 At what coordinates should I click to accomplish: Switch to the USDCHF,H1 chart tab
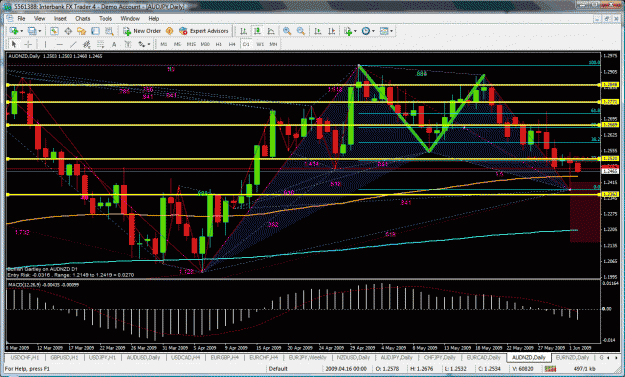pos(25,357)
